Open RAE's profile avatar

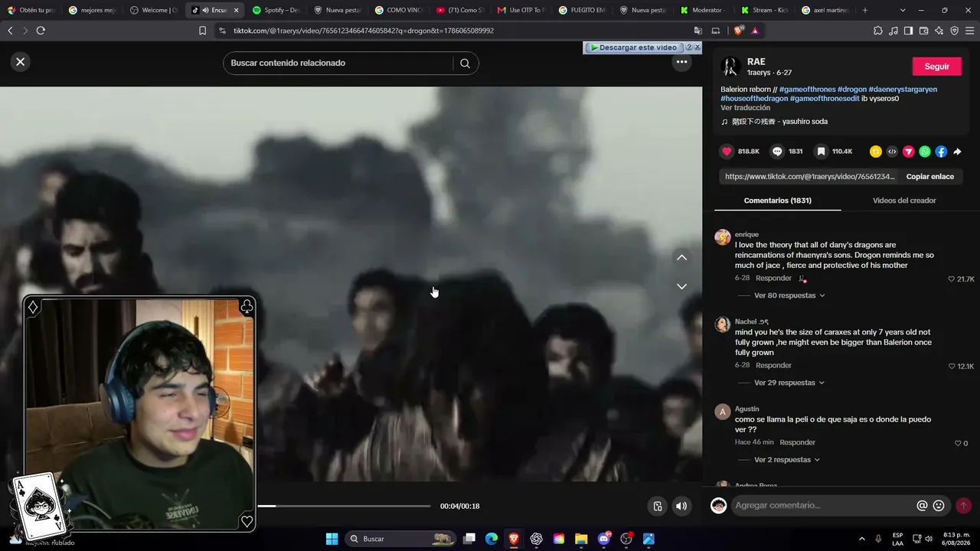[x=730, y=67]
